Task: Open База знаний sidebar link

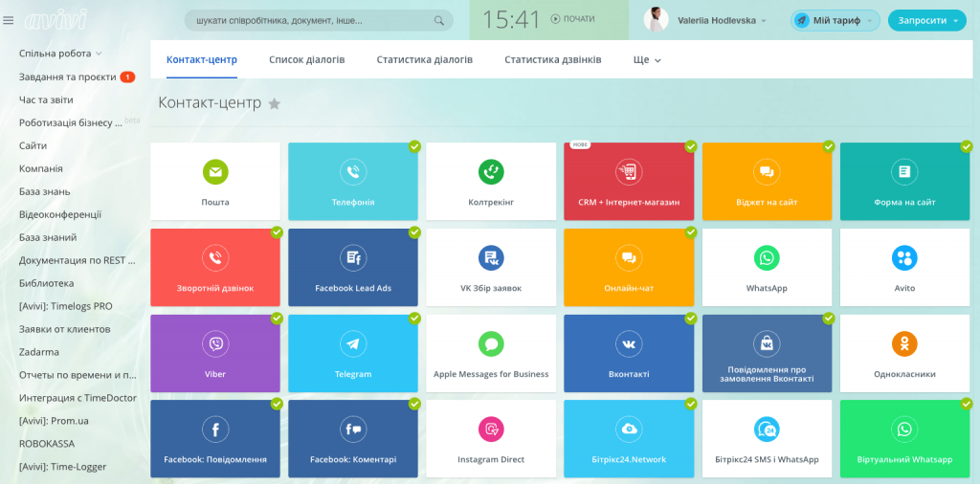Action: [x=48, y=237]
